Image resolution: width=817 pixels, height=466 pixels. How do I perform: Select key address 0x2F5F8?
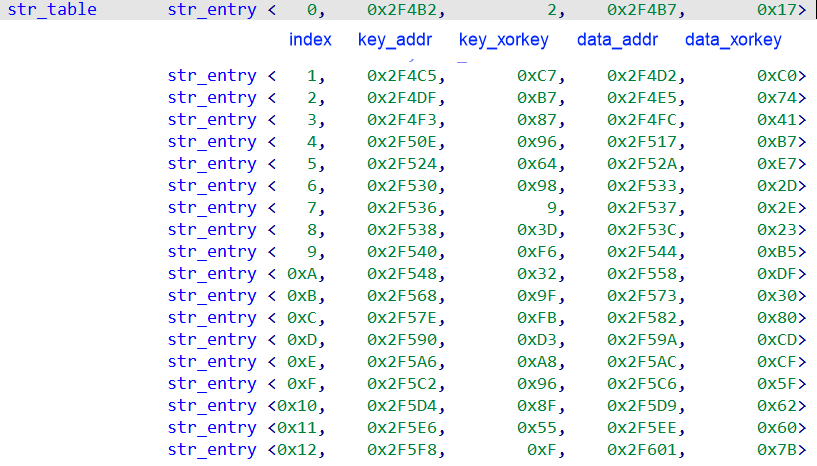(401, 449)
